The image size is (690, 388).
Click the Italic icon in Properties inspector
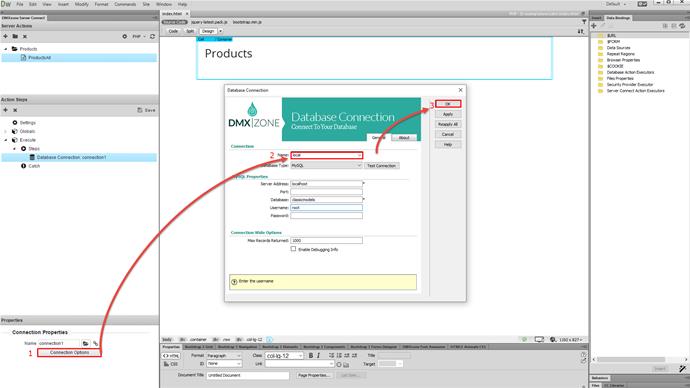point(318,355)
